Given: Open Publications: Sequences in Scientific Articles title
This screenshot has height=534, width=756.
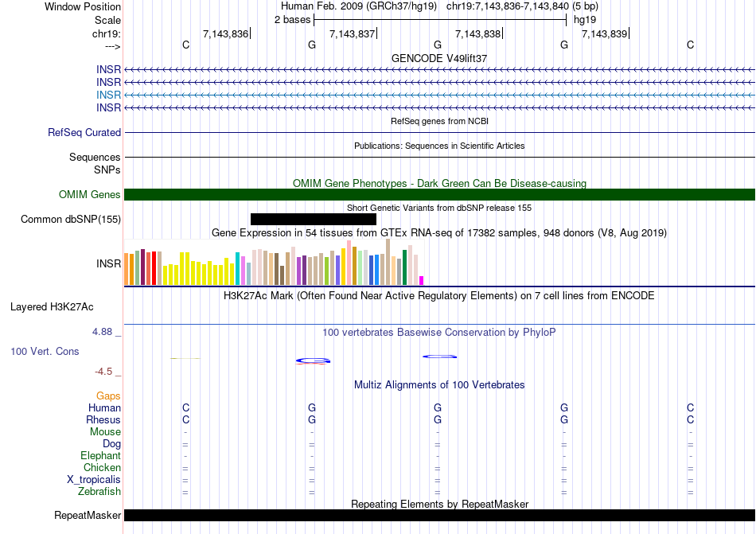Looking at the screenshot, I should (439, 146).
